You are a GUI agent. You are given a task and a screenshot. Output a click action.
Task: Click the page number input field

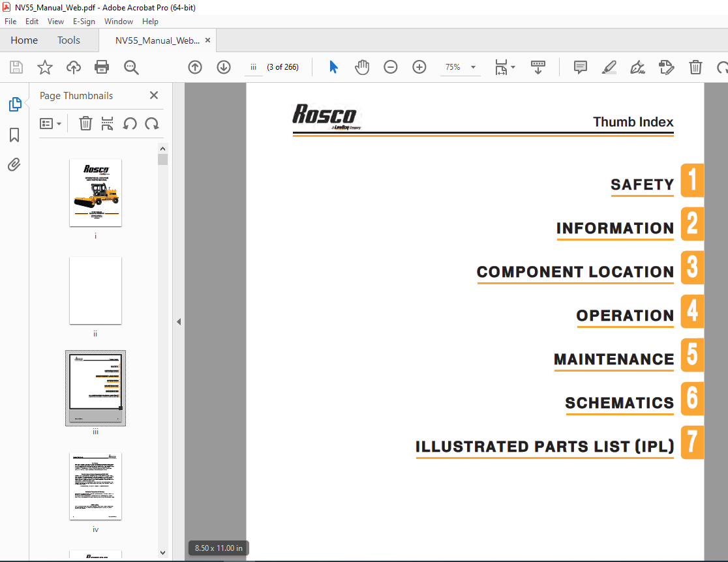(x=254, y=67)
